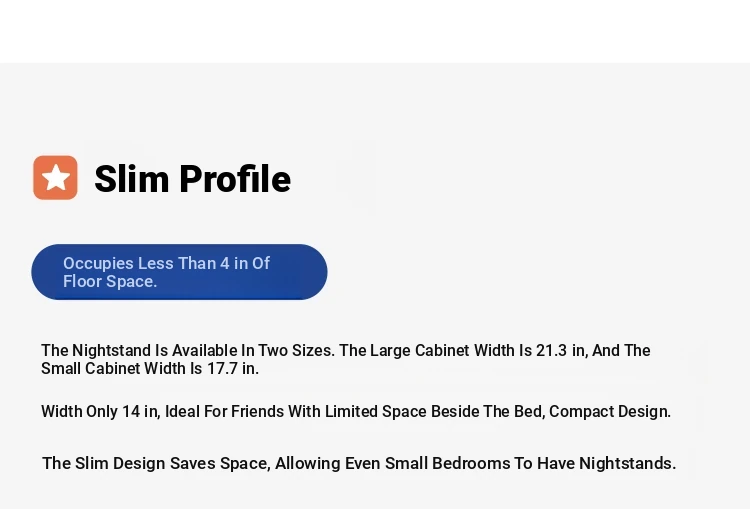The image size is (750, 509).
Task: Click 'Small Cabinet Width Is' phrase
Action: coord(121,368)
